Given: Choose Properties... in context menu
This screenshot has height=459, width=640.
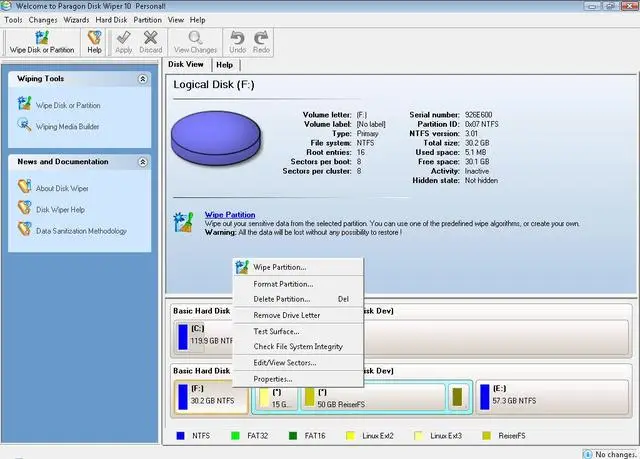Looking at the screenshot, I should click(x=298, y=379).
